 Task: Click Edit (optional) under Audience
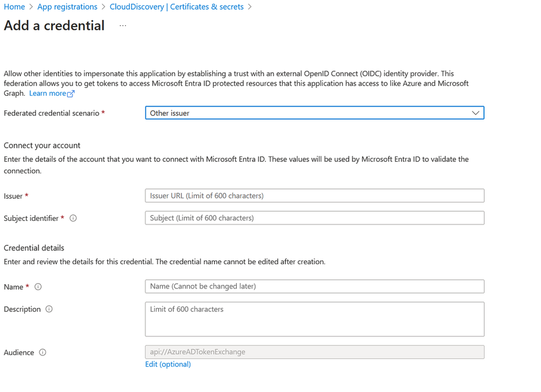(168, 364)
